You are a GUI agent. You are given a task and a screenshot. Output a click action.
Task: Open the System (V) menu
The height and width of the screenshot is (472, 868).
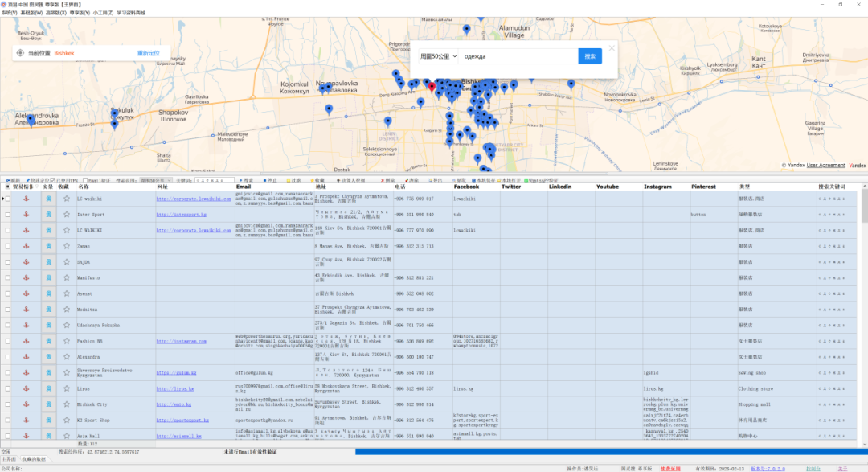tap(9, 13)
